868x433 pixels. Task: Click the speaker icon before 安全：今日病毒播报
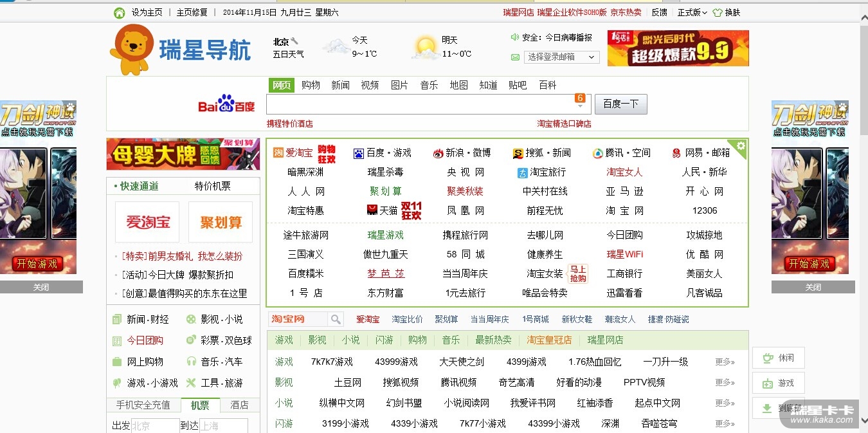click(x=515, y=37)
